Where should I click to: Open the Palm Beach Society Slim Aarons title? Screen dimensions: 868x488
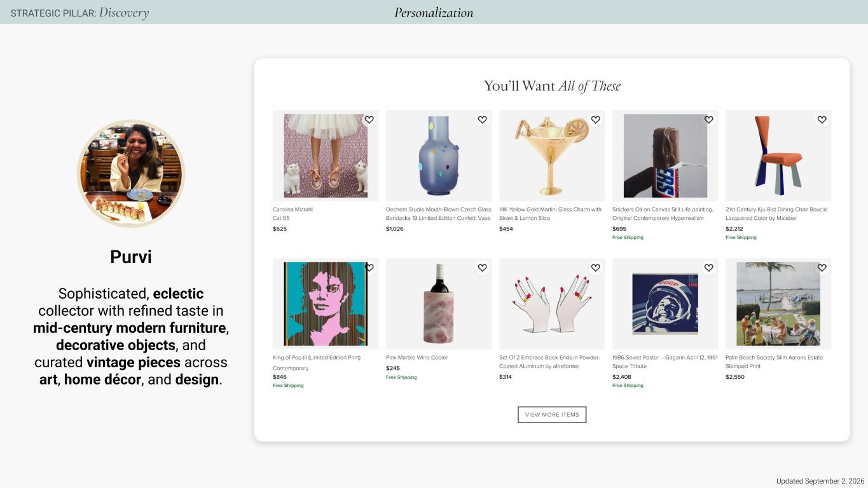[774, 362]
